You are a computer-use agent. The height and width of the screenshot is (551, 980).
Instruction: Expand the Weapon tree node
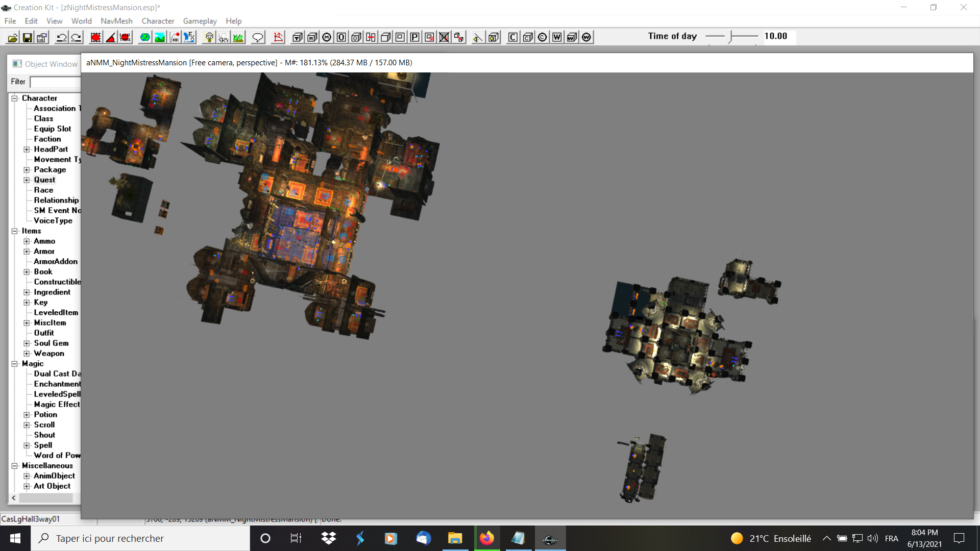pyautogui.click(x=27, y=354)
